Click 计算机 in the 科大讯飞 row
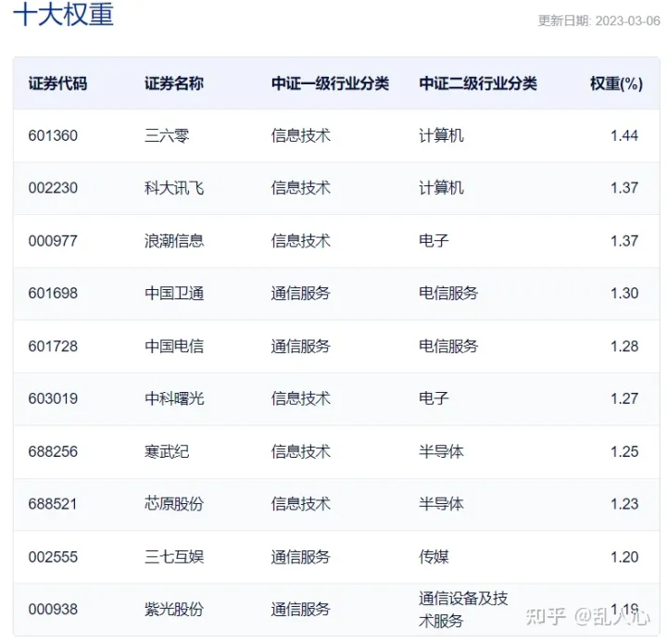Viewport: 667px width, 644px height. tap(441, 188)
